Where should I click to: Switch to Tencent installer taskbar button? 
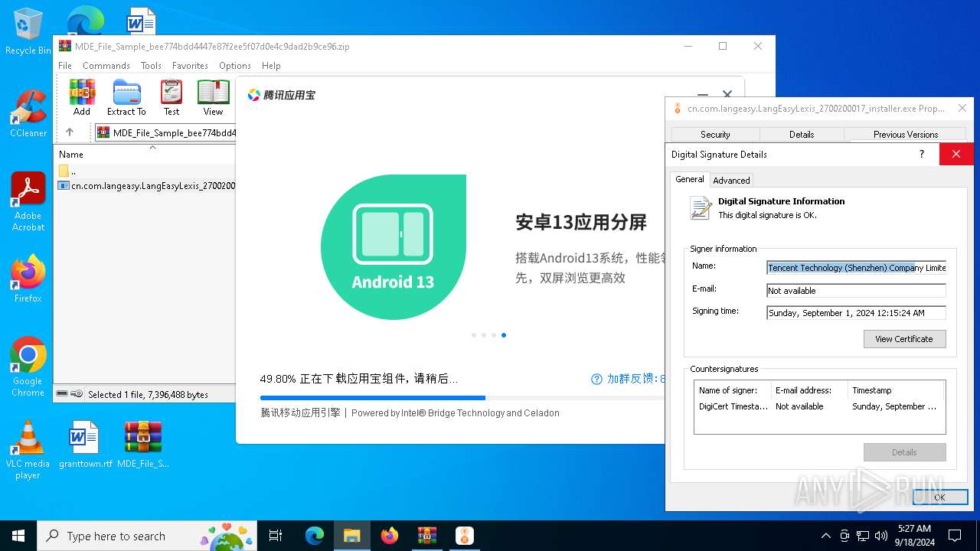(x=465, y=536)
